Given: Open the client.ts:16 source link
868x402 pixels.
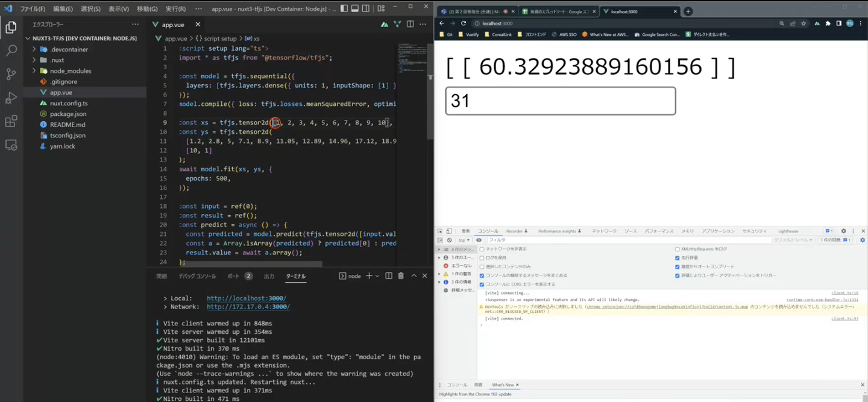Looking at the screenshot, I should pyautogui.click(x=844, y=293).
